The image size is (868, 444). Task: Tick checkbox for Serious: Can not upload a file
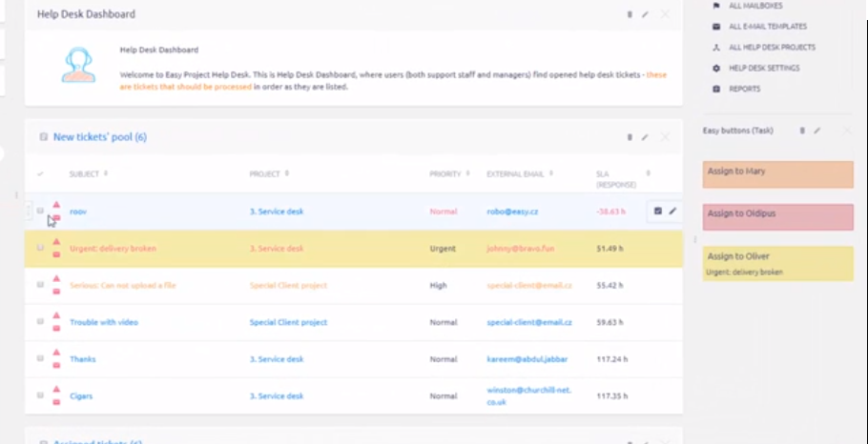click(40, 285)
